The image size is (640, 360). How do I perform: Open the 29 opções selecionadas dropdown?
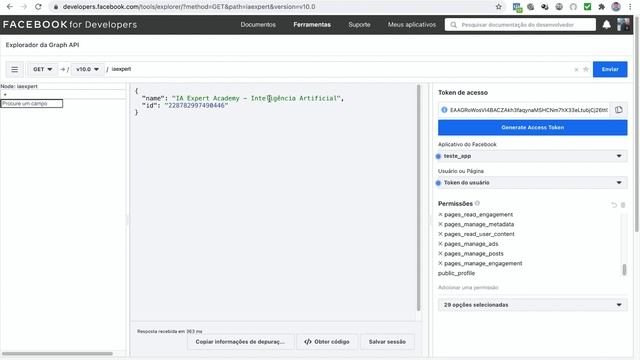pos(533,305)
